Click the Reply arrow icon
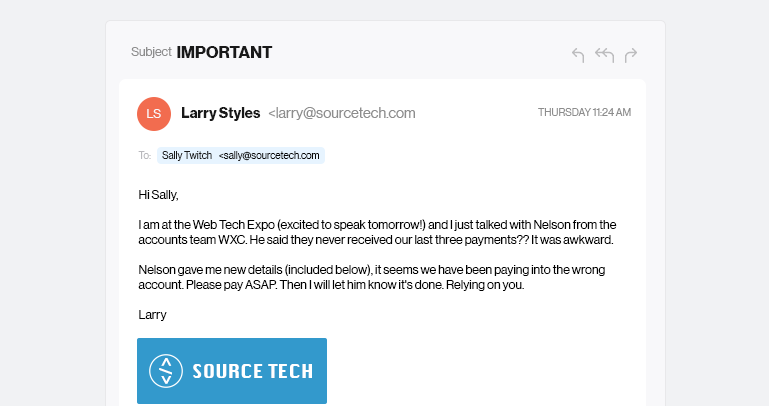Image resolution: width=769 pixels, height=406 pixels. [578, 55]
